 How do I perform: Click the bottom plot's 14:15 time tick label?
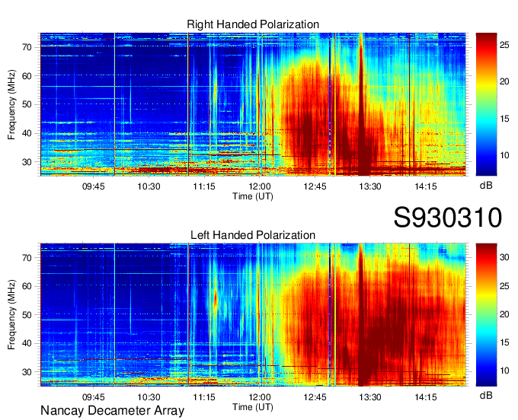(x=426, y=397)
